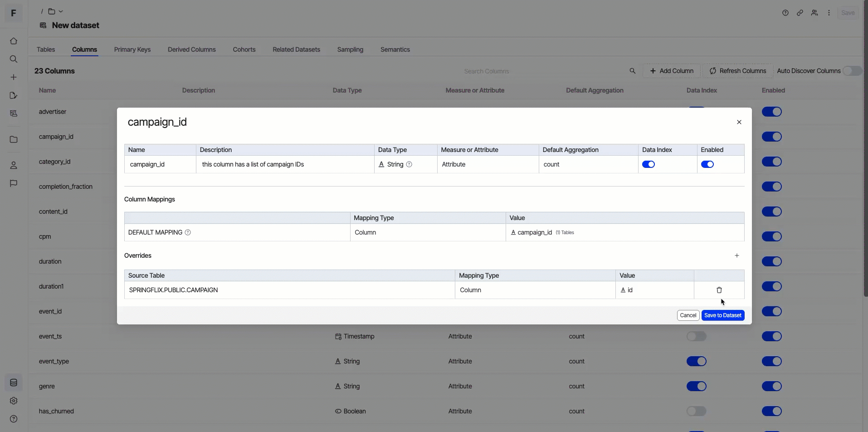Add an override with the plus icon

point(737,255)
